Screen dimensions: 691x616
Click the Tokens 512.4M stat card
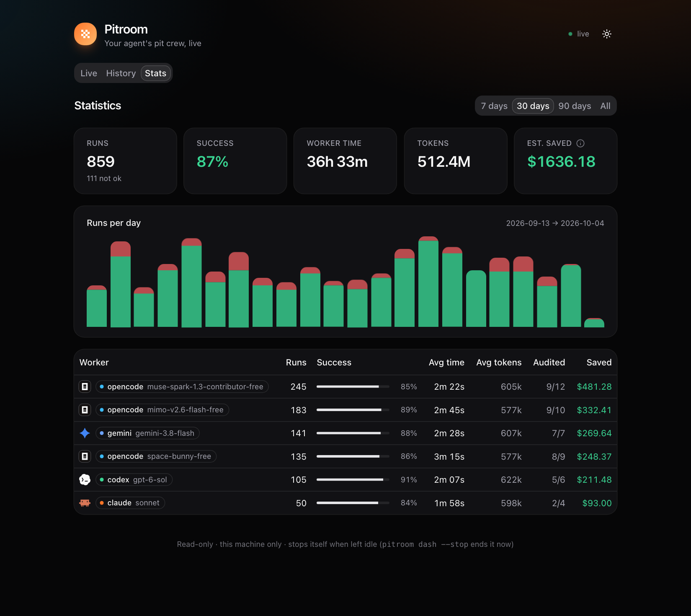[x=456, y=161]
